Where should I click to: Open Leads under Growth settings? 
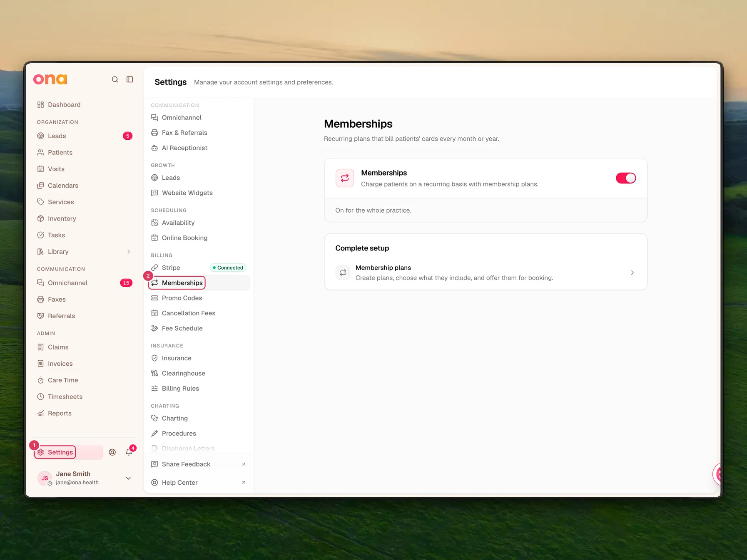pos(199,178)
